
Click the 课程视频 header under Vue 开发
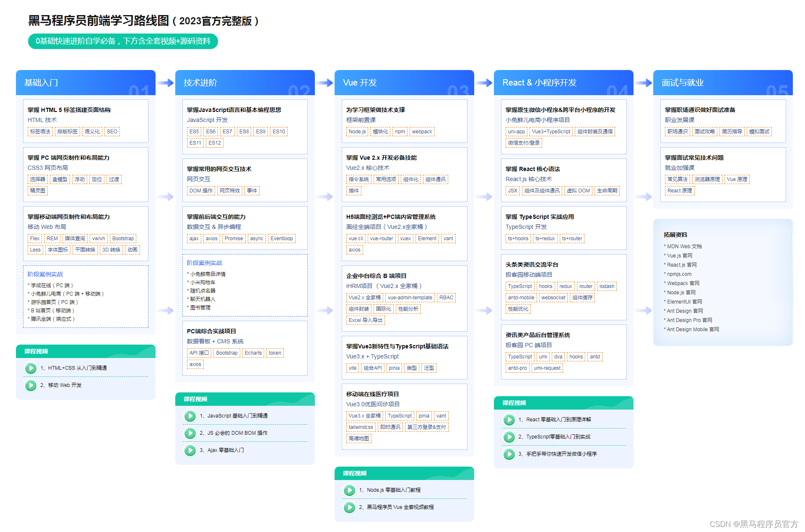(x=404, y=473)
